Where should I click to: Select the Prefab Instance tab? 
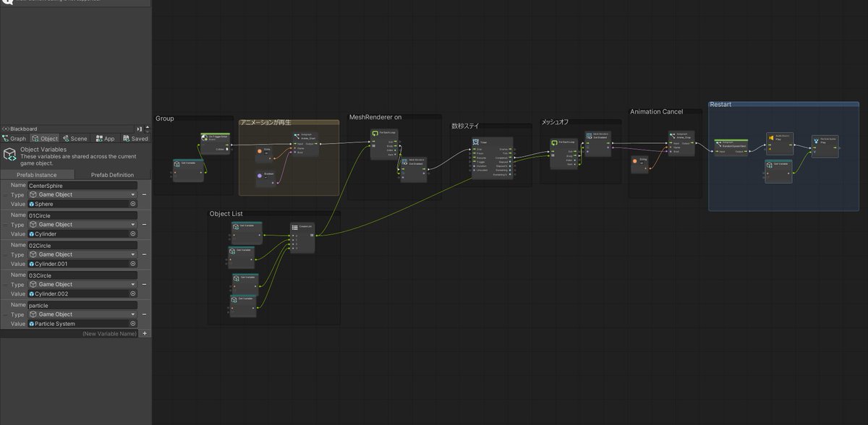tap(38, 175)
